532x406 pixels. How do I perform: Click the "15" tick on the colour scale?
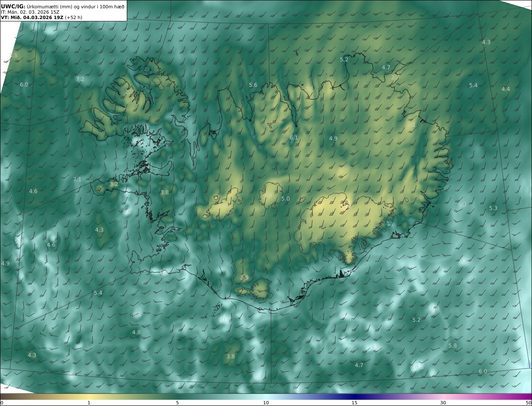coord(355,403)
